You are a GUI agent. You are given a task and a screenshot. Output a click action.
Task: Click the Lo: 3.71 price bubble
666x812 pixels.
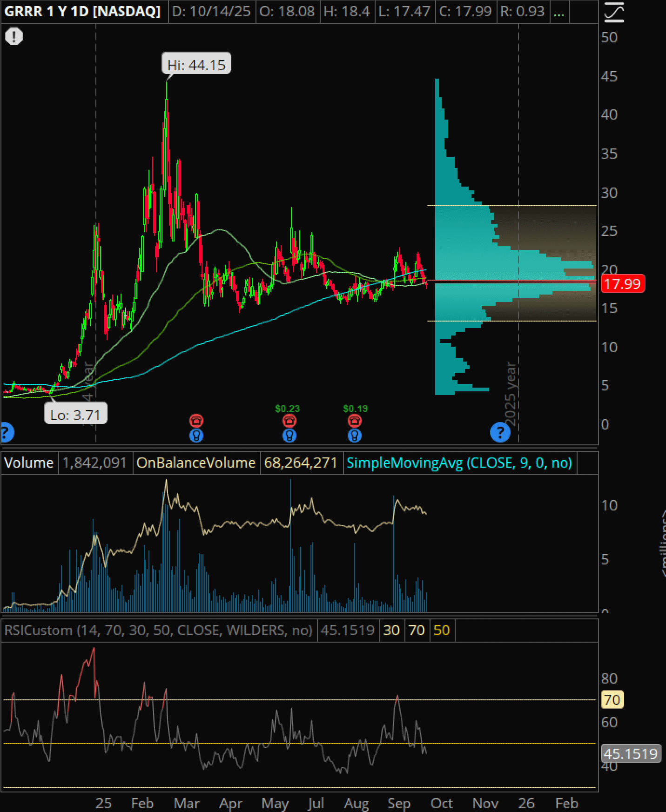75,414
